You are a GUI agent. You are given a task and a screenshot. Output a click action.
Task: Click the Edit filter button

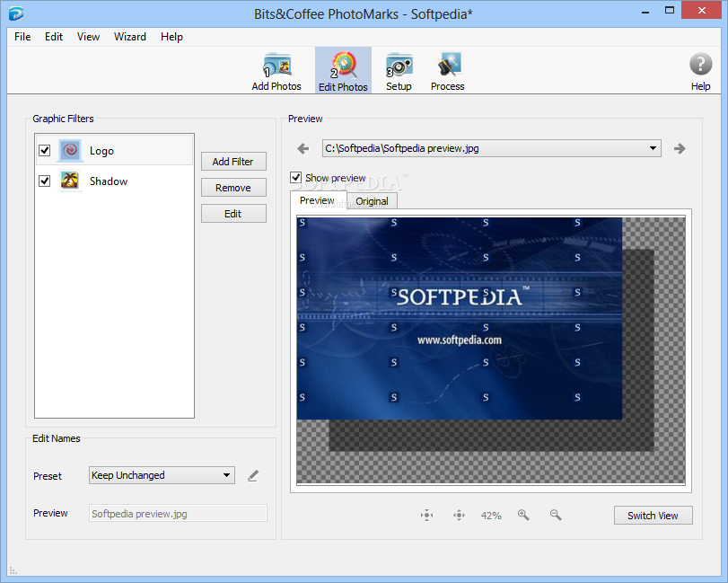233,214
